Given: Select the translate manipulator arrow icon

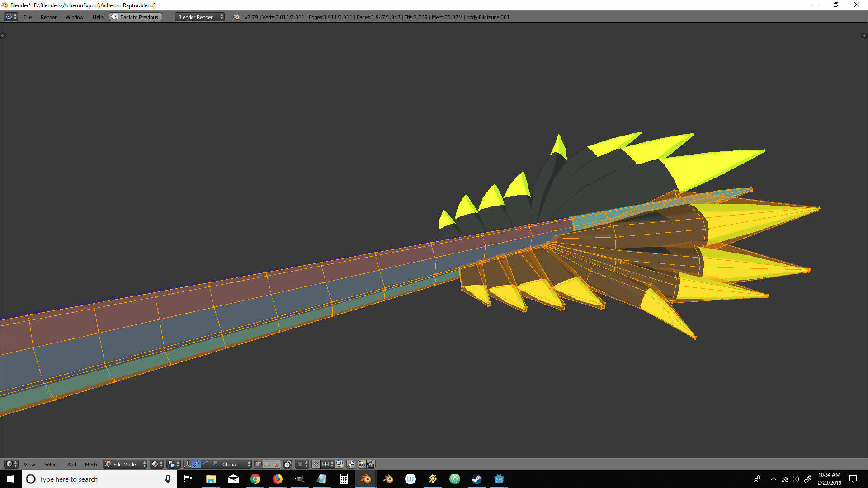Looking at the screenshot, I should click(x=196, y=464).
